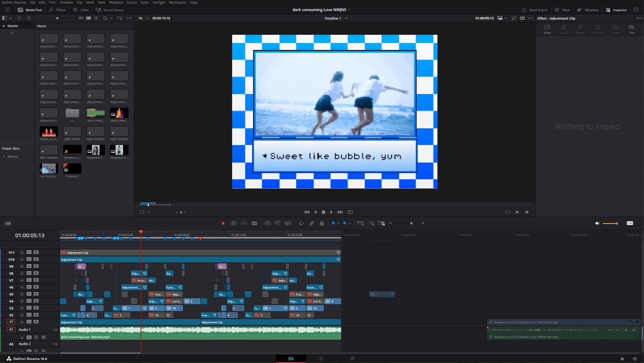644x363 pixels.
Task: Open the Timeline 1 name dropdown
Action: (x=346, y=18)
